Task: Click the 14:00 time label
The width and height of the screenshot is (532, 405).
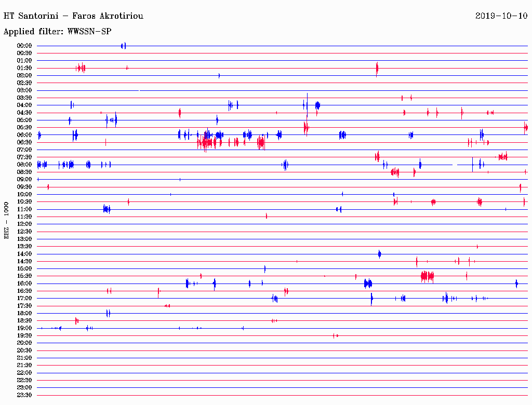Action: (24, 254)
